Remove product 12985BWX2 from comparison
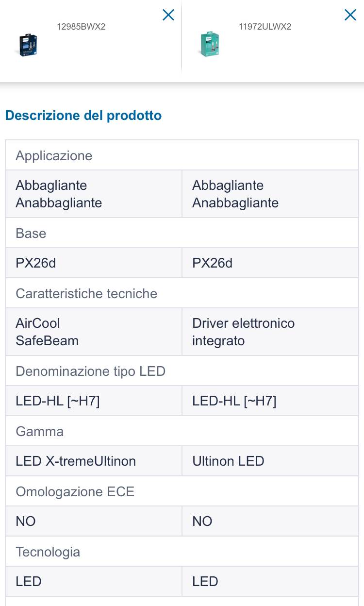364x606 pixels. point(168,15)
